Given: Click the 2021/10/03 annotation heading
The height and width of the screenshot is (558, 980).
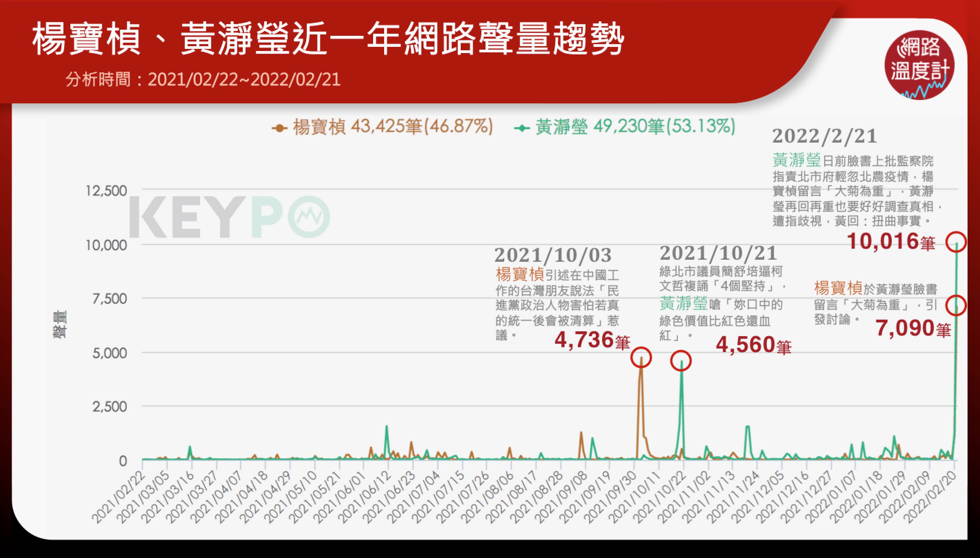Looking at the screenshot, I should pyautogui.click(x=553, y=255).
